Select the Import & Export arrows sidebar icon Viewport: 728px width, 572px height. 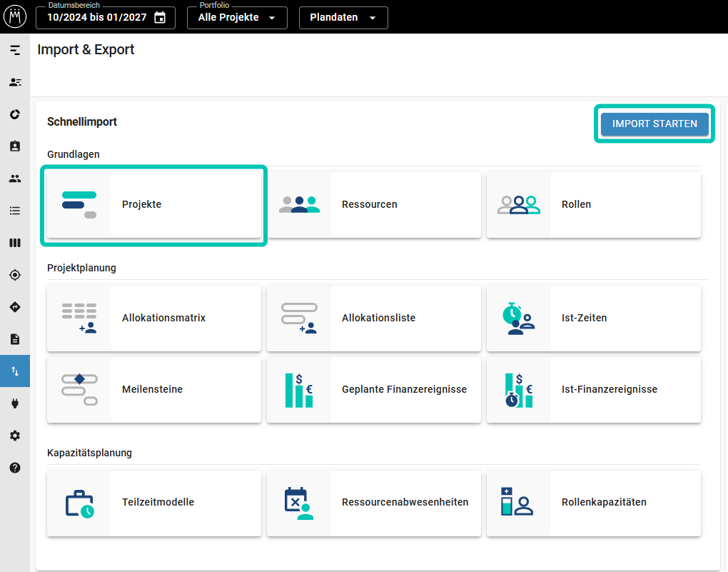pos(15,371)
